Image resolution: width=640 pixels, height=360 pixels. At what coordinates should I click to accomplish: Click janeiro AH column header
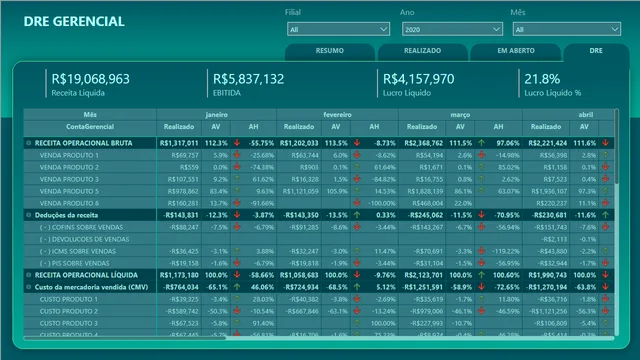point(253,127)
